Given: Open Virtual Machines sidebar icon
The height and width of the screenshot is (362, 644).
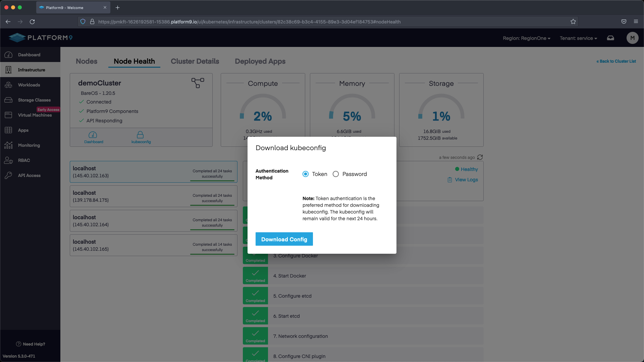Looking at the screenshot, I should point(8,115).
